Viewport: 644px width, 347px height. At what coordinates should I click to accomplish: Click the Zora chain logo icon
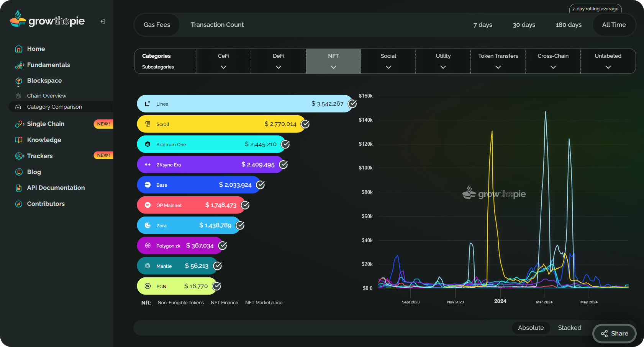(x=147, y=225)
